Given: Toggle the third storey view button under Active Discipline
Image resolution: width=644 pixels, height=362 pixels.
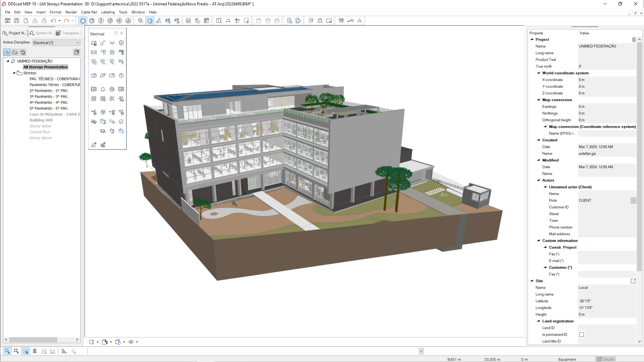Looking at the screenshot, I should pos(23,52).
